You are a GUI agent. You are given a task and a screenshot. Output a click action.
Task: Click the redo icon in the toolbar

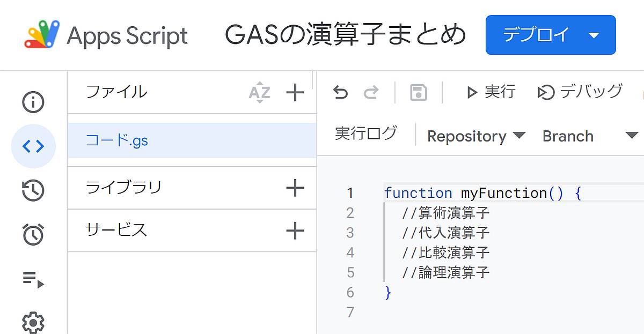[370, 92]
